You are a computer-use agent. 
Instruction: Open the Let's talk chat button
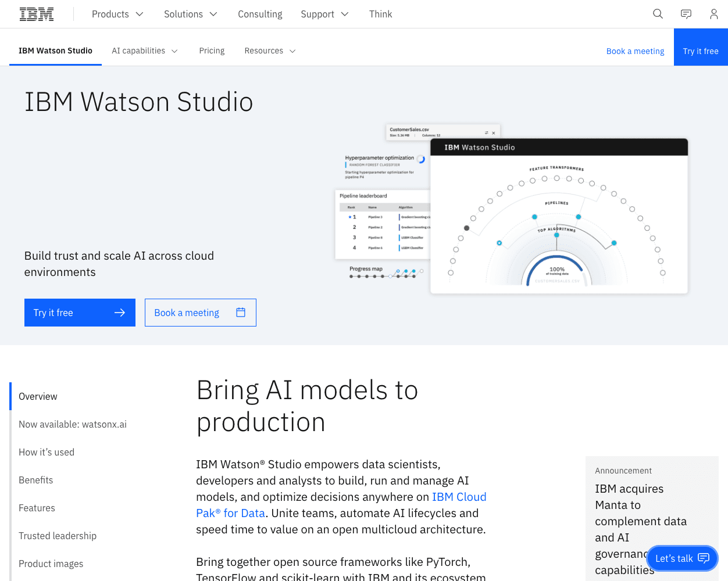(x=682, y=558)
